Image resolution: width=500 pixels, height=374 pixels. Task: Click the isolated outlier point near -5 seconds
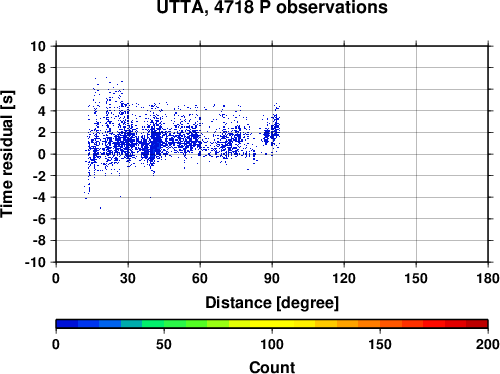100,208
